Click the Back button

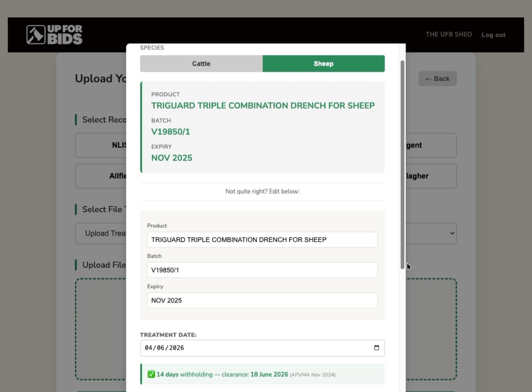[437, 79]
